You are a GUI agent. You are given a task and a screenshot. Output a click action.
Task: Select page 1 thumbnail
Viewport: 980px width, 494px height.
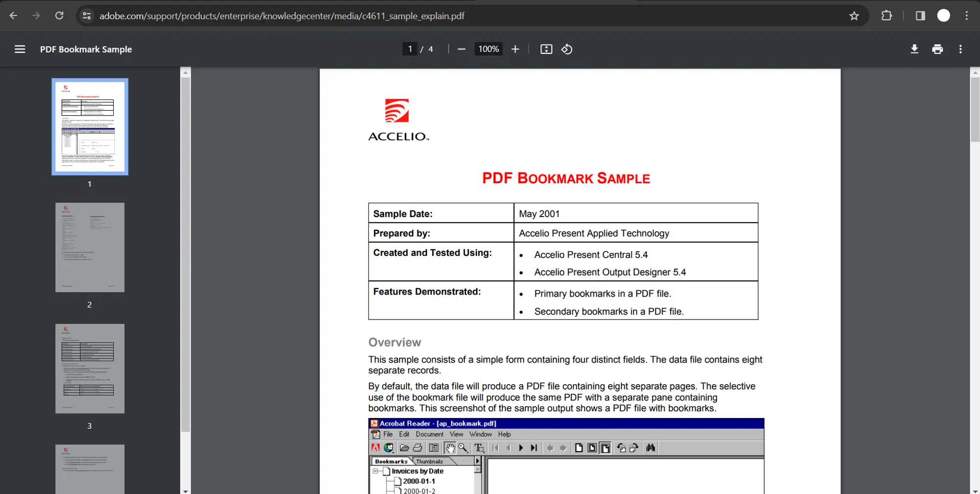click(90, 127)
